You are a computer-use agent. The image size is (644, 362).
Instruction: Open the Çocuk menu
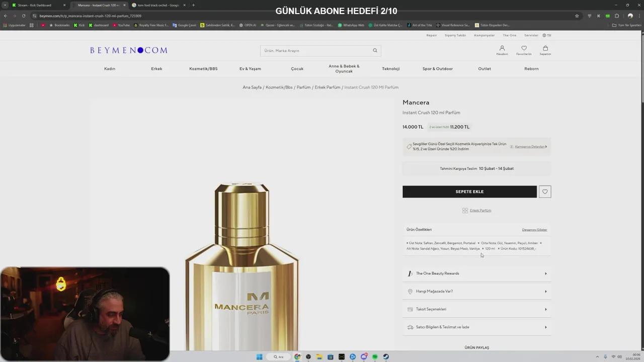coord(297,69)
